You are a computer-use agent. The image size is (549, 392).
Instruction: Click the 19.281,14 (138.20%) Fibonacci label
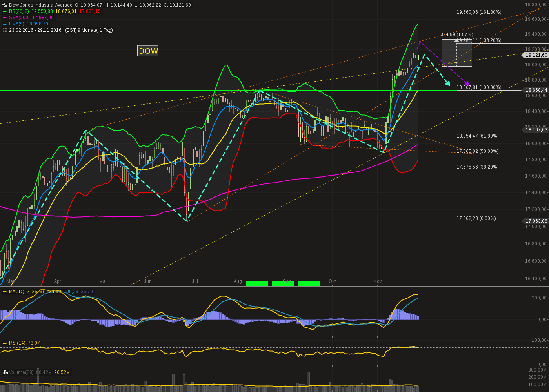coord(479,40)
